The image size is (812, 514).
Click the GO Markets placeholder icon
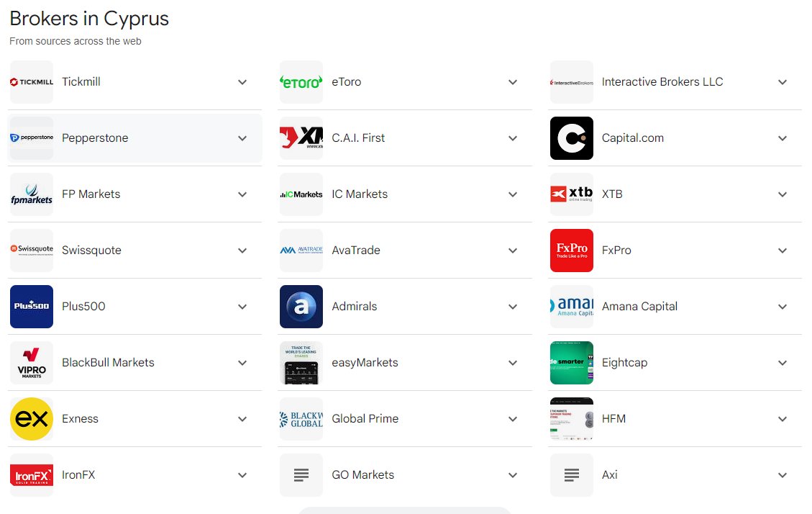tap(301, 475)
